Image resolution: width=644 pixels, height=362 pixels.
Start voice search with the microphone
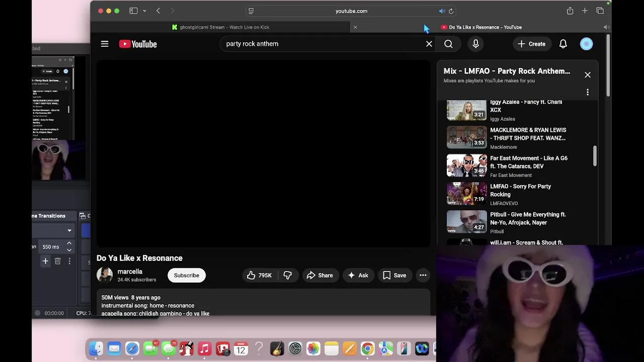coord(475,44)
